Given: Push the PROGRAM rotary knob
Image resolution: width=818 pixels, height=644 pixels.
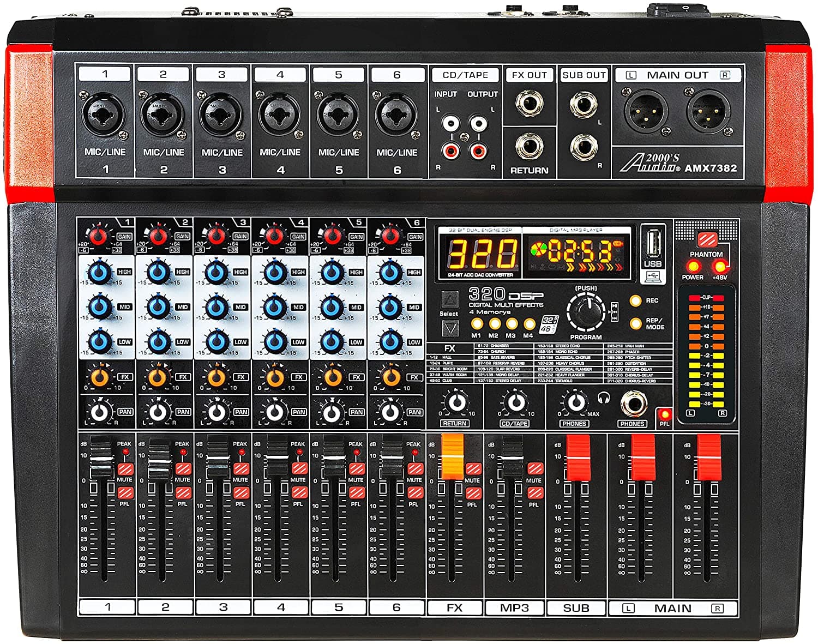Looking at the screenshot, I should pyautogui.click(x=586, y=312).
